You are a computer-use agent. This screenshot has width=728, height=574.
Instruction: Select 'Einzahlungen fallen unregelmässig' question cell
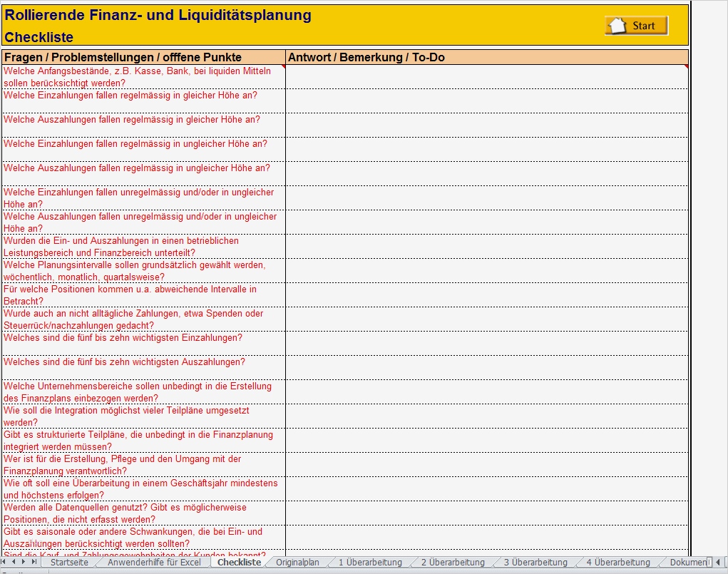tap(144, 198)
